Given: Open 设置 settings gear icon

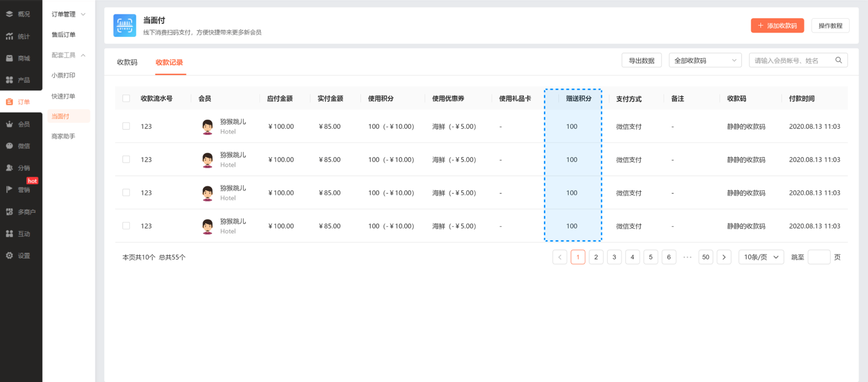Looking at the screenshot, I should 10,256.
